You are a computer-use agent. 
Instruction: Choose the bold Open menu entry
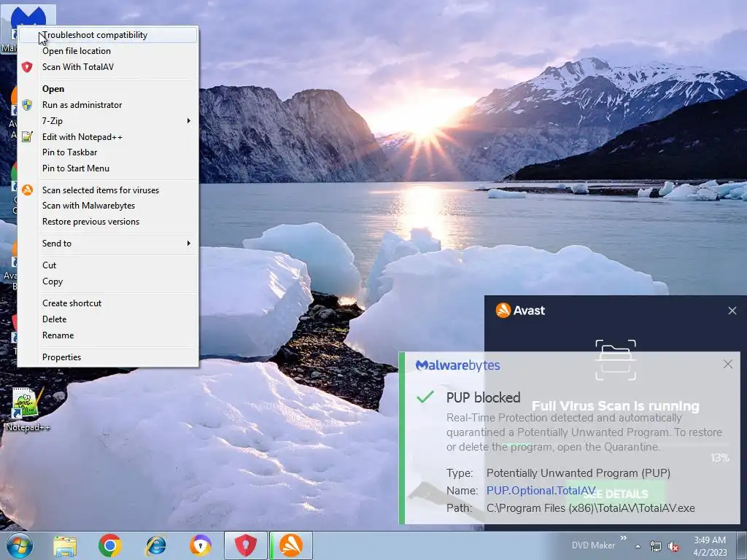coord(108,89)
